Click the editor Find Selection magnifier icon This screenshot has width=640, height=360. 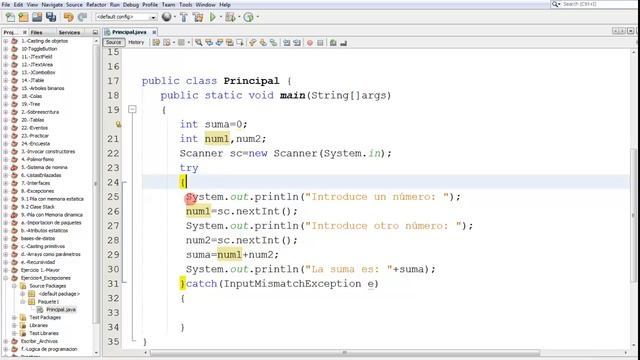point(199,42)
